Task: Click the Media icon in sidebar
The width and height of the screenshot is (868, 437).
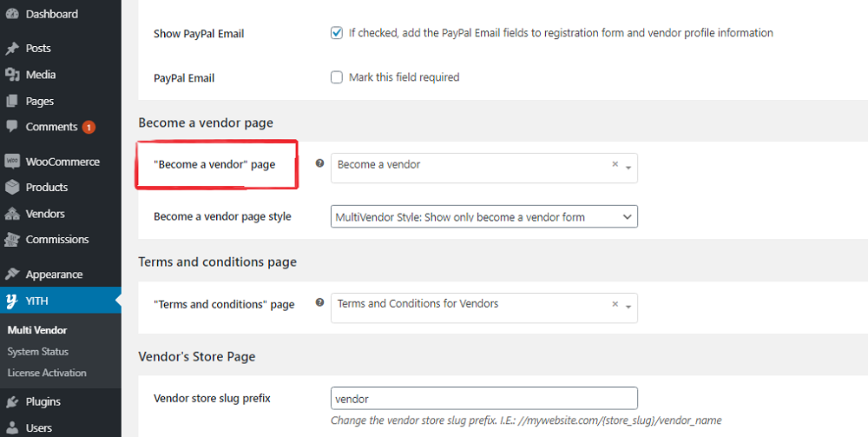Action: (12, 74)
